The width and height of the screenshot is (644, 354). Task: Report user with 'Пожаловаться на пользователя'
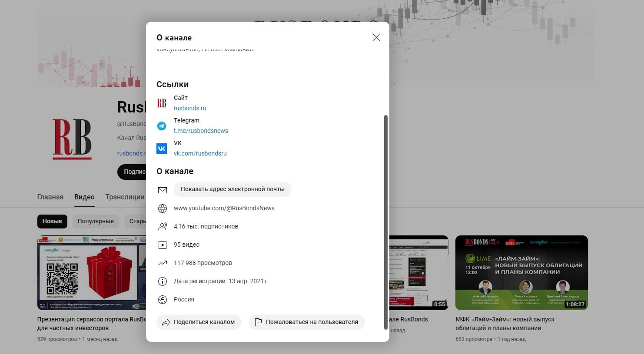(306, 322)
